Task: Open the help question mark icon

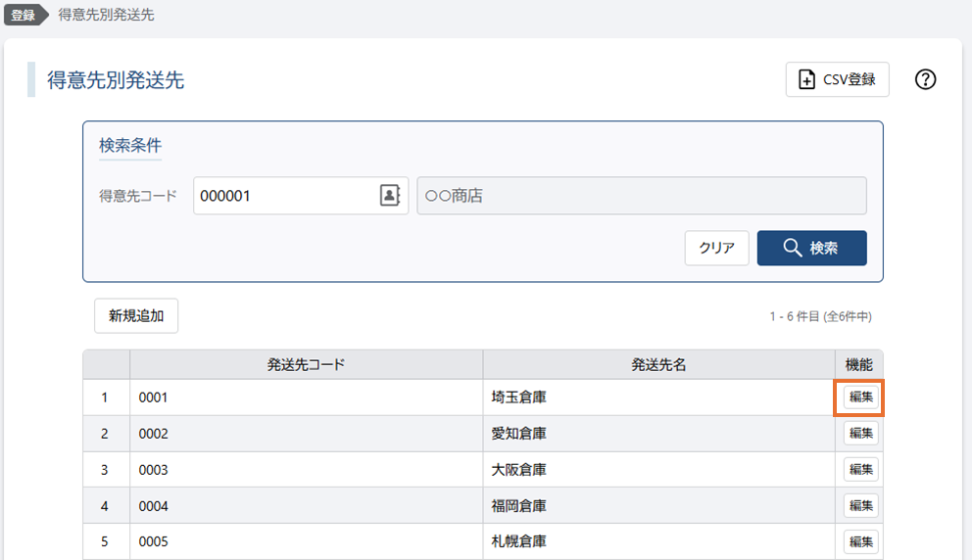Action: [926, 79]
